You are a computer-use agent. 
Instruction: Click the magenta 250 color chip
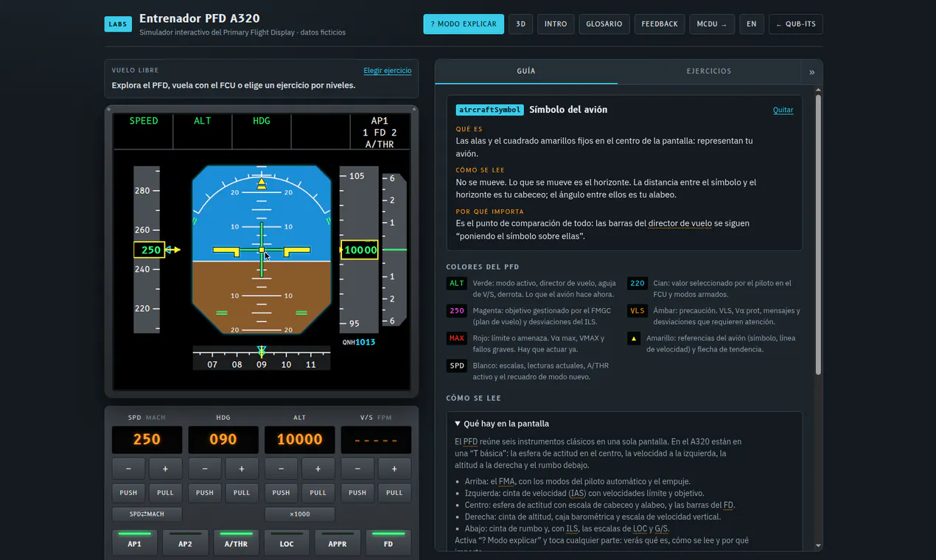click(x=457, y=310)
